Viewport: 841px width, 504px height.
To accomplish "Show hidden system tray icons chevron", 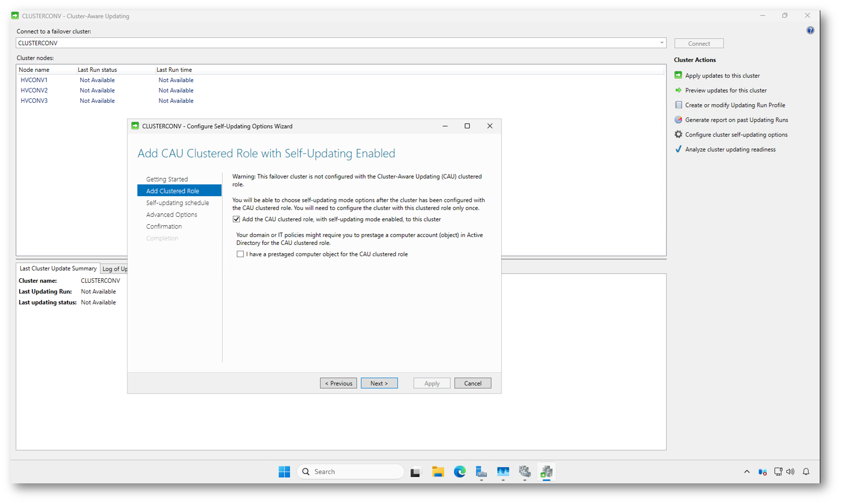I will tap(747, 472).
